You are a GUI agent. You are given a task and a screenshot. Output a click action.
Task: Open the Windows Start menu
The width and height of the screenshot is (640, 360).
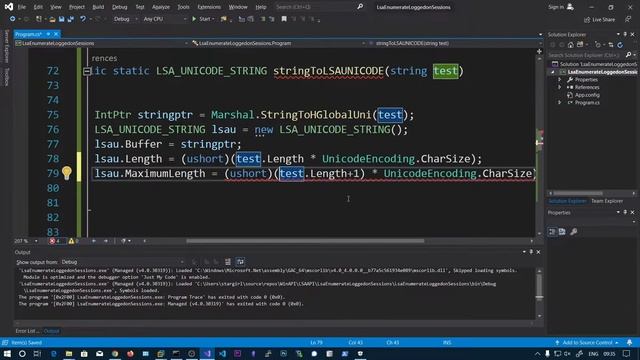7,353
